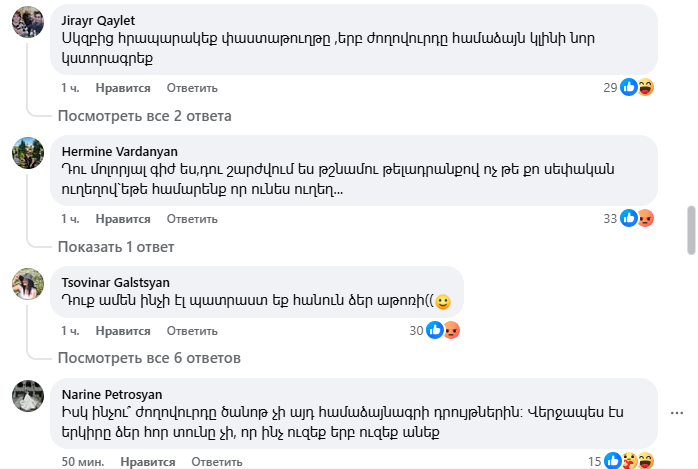Like Jirayr Qaylet's comment with Нравится
698x469 pixels.
(123, 88)
